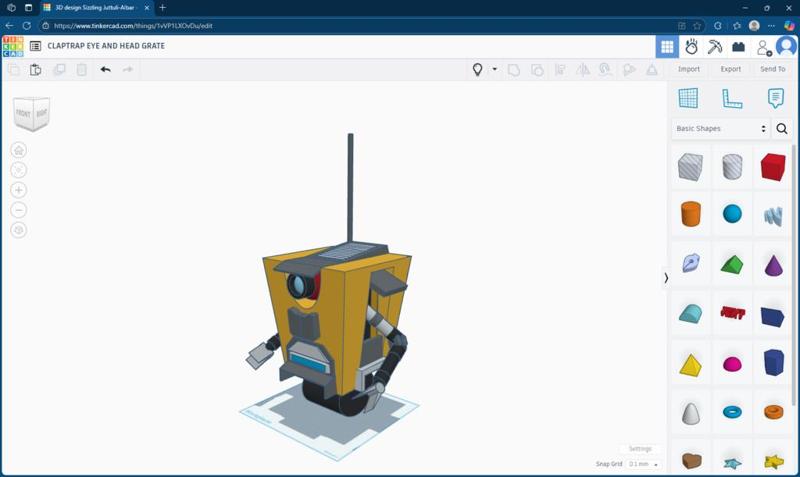Click the shape search magnifier
The height and width of the screenshot is (477, 800).
(x=782, y=129)
